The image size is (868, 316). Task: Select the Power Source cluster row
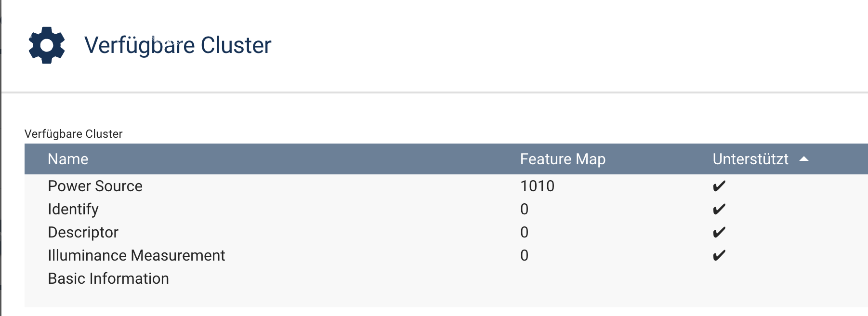(x=95, y=186)
